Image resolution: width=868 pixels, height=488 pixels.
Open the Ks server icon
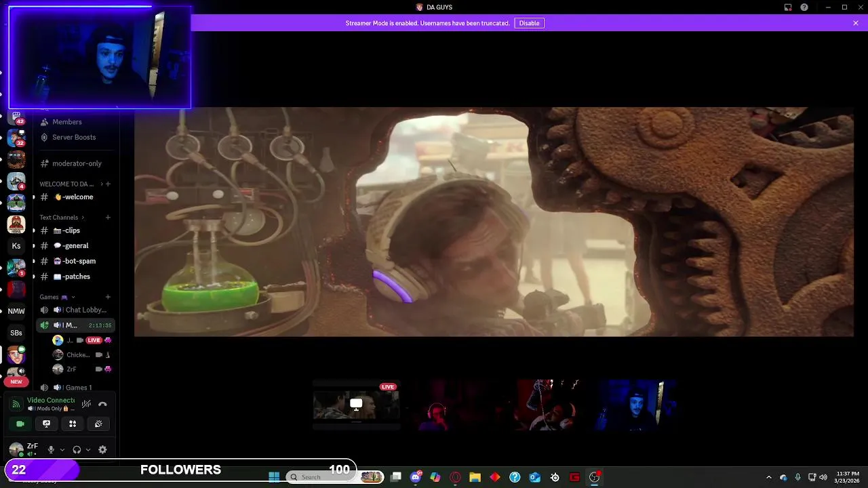[16, 246]
